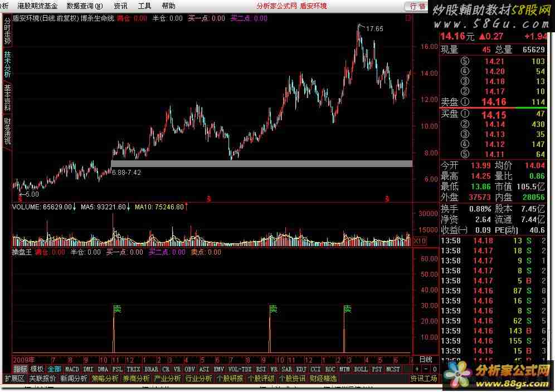This screenshot has height=392, width=555.
Task: Switch to the 分时走势 side tab
Action: tap(7, 32)
